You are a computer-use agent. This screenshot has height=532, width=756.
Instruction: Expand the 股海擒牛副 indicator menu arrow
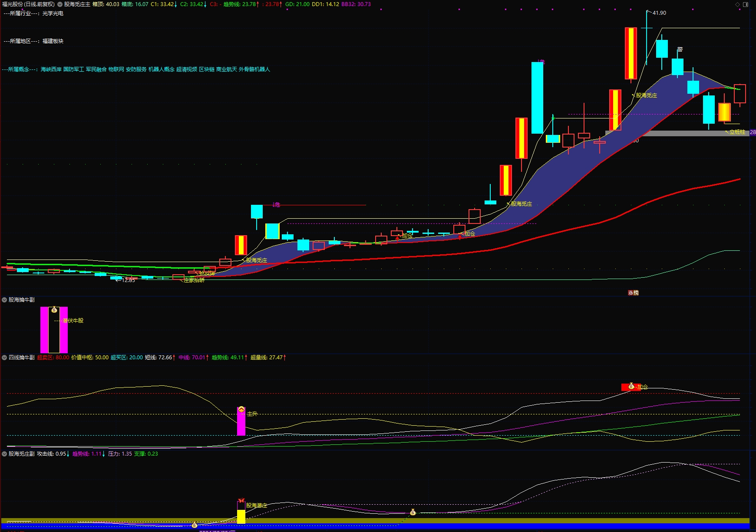pyautogui.click(x=4, y=300)
